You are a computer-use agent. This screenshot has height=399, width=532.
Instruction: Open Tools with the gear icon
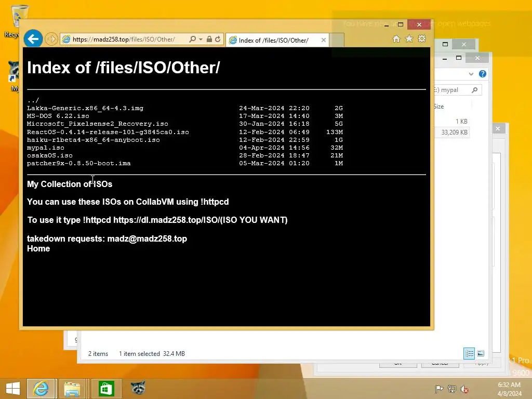pyautogui.click(x=422, y=38)
